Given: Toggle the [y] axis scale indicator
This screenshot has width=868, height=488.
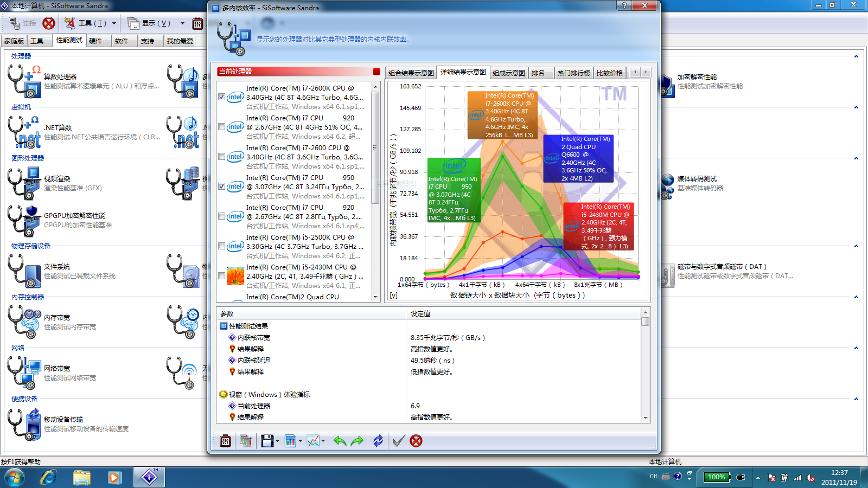Looking at the screenshot, I should pyautogui.click(x=394, y=295).
